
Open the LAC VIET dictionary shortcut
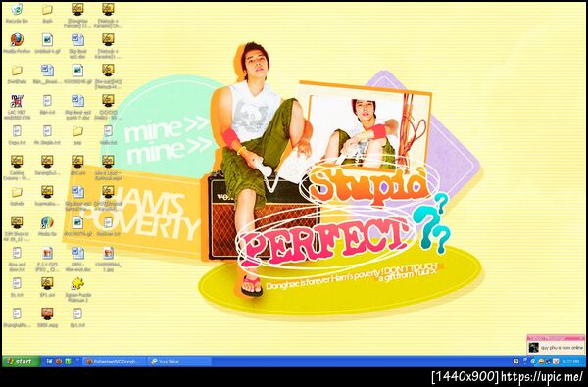tap(17, 106)
